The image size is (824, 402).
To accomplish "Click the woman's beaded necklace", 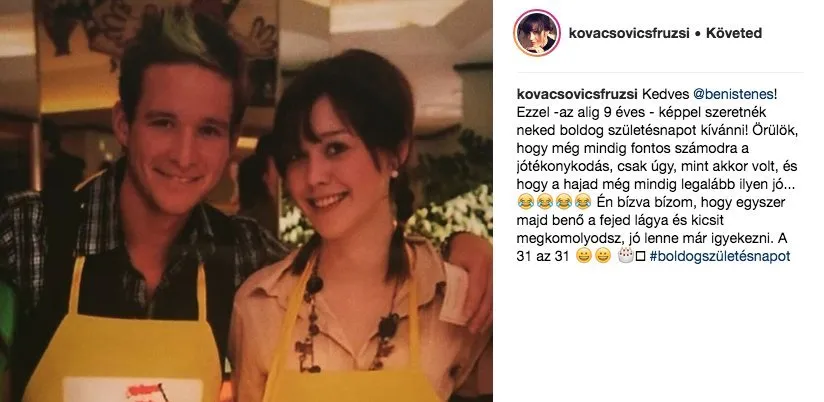I will coord(347,319).
